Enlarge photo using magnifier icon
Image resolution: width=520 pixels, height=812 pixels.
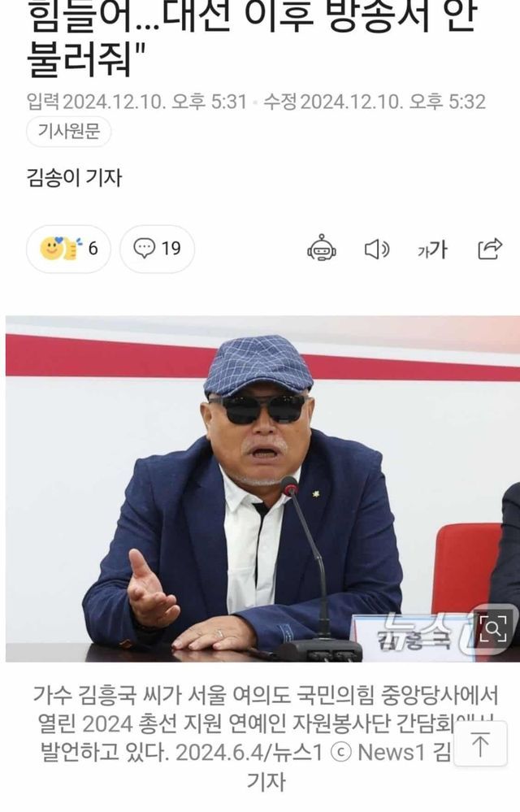click(x=492, y=628)
